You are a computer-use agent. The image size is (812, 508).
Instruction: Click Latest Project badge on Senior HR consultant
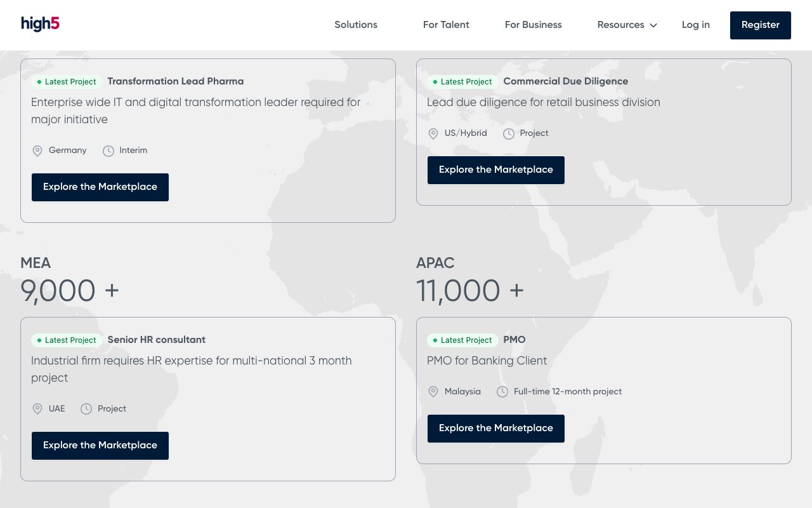(67, 340)
